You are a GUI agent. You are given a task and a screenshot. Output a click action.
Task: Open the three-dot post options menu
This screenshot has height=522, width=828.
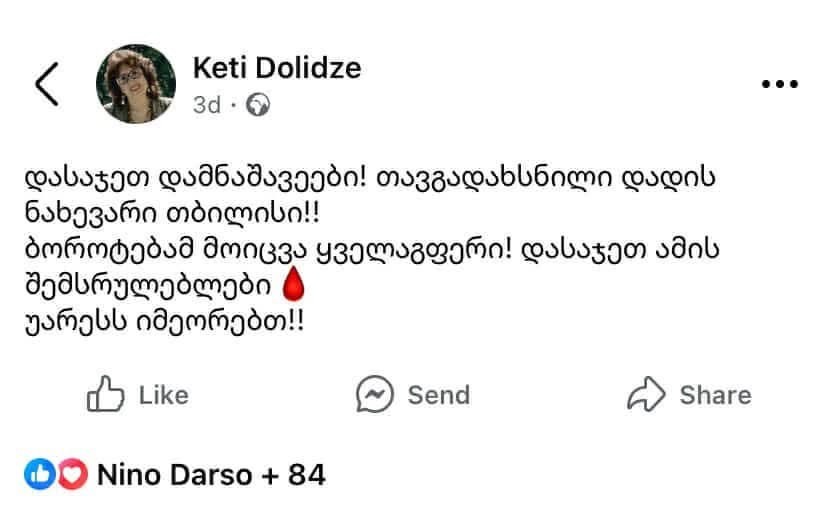779,85
